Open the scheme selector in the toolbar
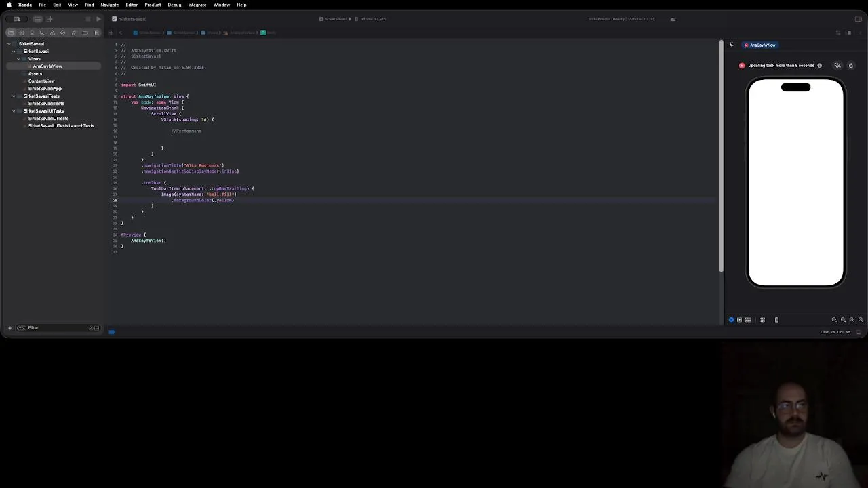The height and width of the screenshot is (488, 868). pyautogui.click(x=336, y=19)
